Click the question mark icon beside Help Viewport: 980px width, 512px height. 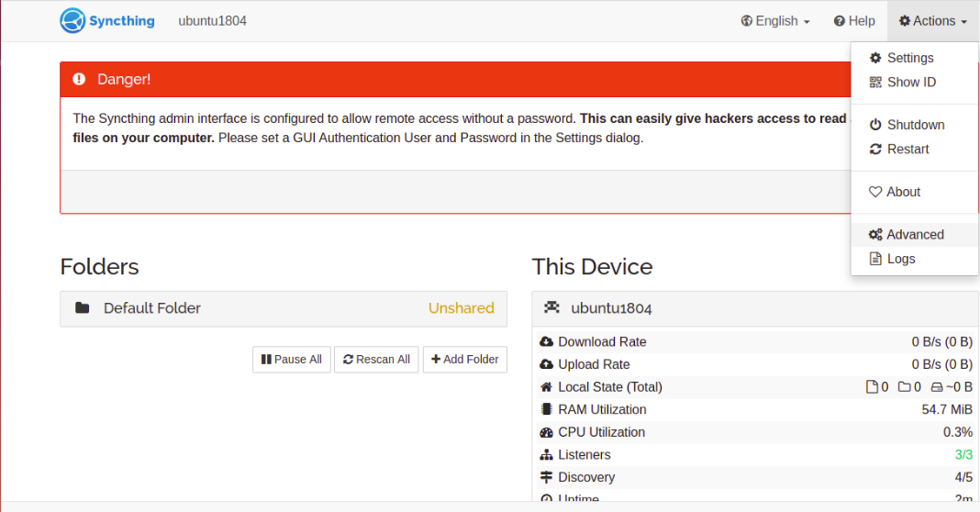click(840, 21)
